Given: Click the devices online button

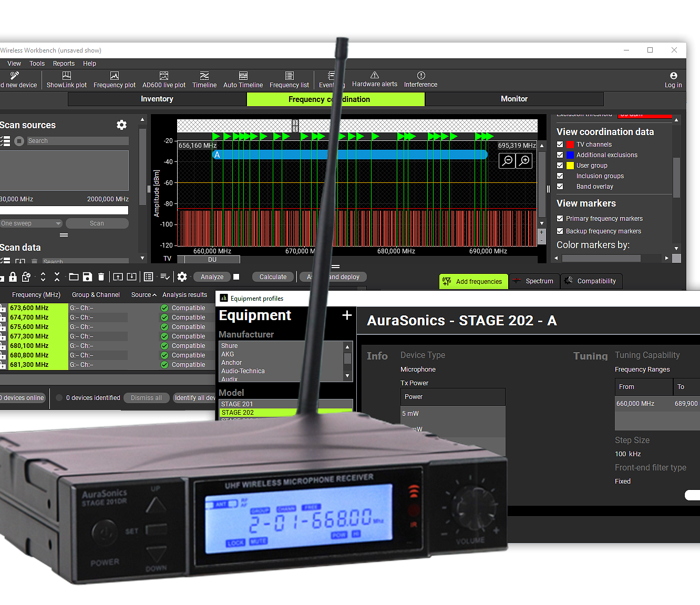Looking at the screenshot, I should coord(23,398).
